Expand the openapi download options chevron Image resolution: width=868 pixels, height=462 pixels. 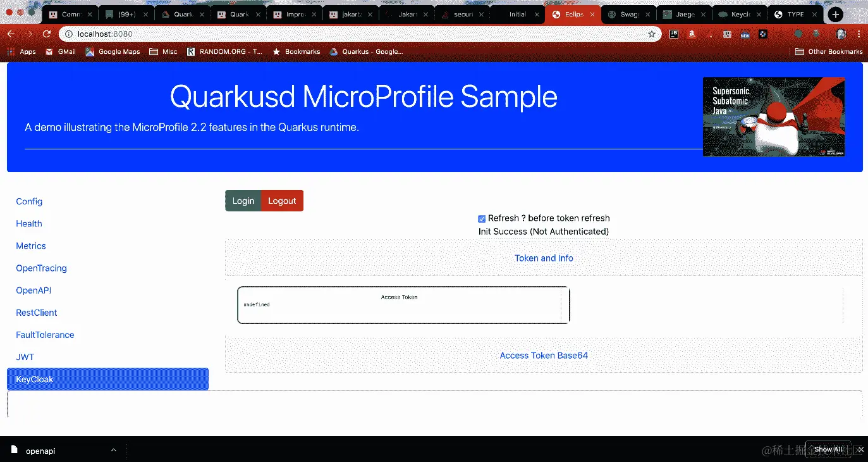pos(113,450)
